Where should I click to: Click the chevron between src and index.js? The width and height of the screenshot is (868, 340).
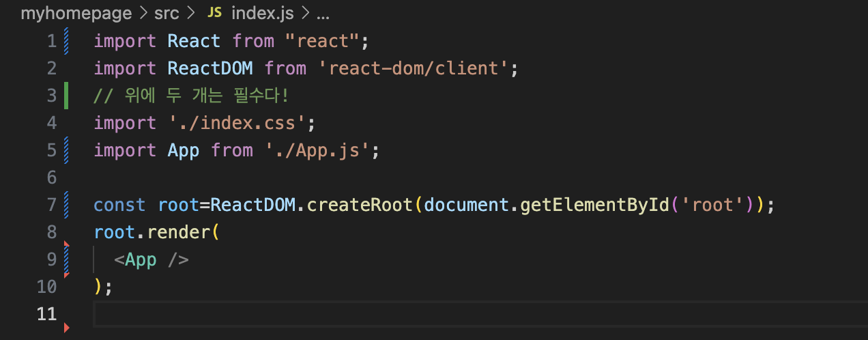(x=190, y=13)
